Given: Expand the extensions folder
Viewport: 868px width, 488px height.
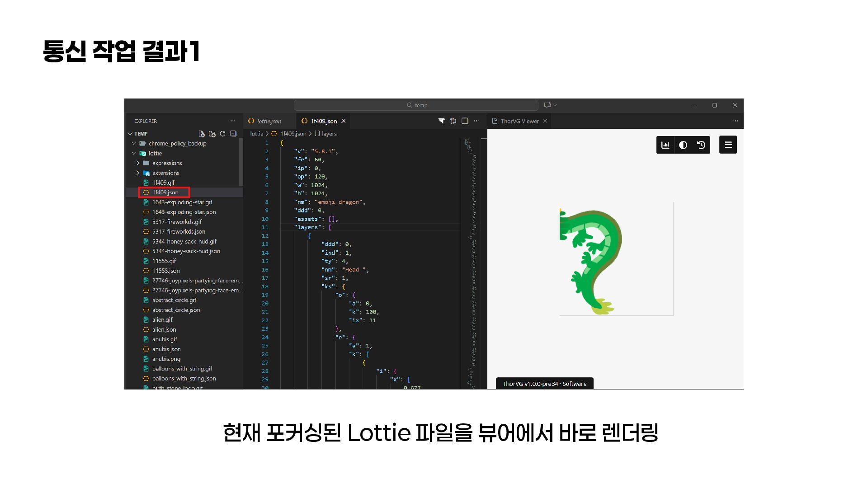Looking at the screenshot, I should [x=165, y=173].
